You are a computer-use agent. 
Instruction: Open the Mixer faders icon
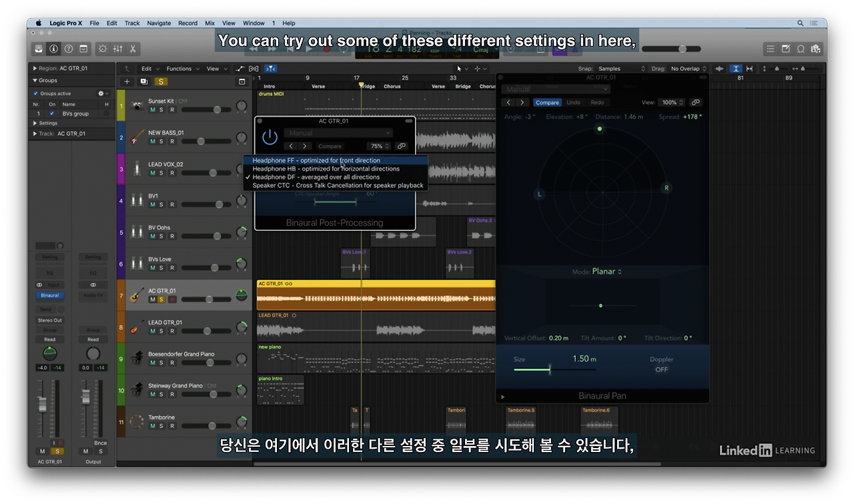(117, 49)
